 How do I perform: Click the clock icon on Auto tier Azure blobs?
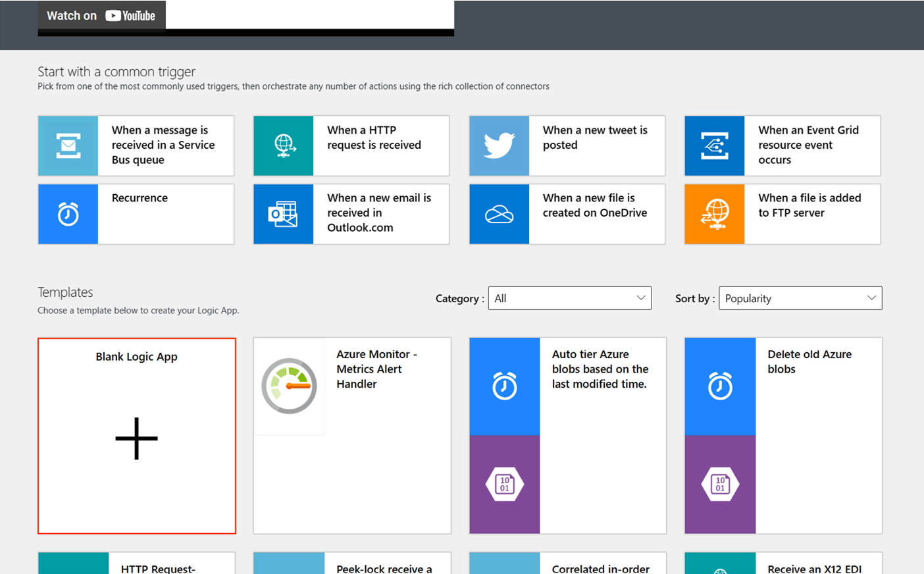tap(505, 386)
